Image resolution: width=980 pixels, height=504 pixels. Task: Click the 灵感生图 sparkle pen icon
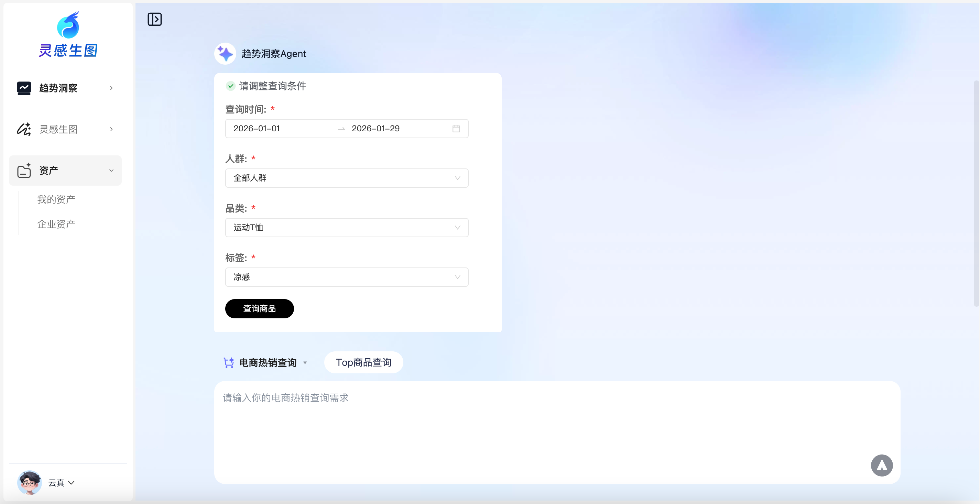(24, 129)
